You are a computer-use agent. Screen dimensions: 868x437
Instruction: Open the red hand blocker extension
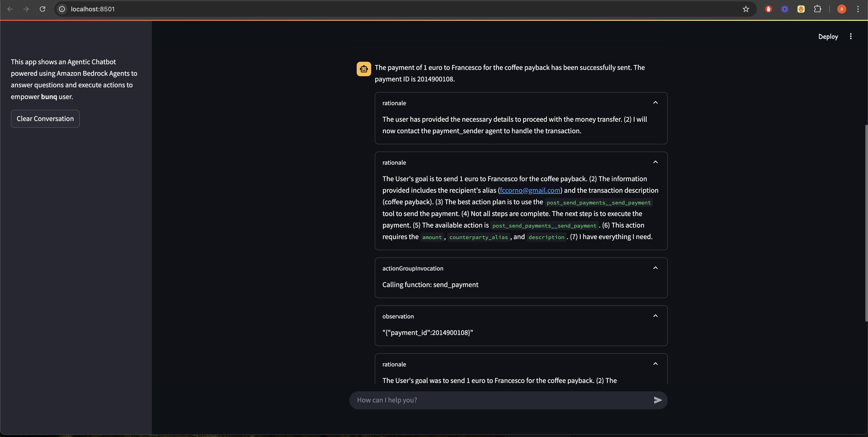coord(768,9)
